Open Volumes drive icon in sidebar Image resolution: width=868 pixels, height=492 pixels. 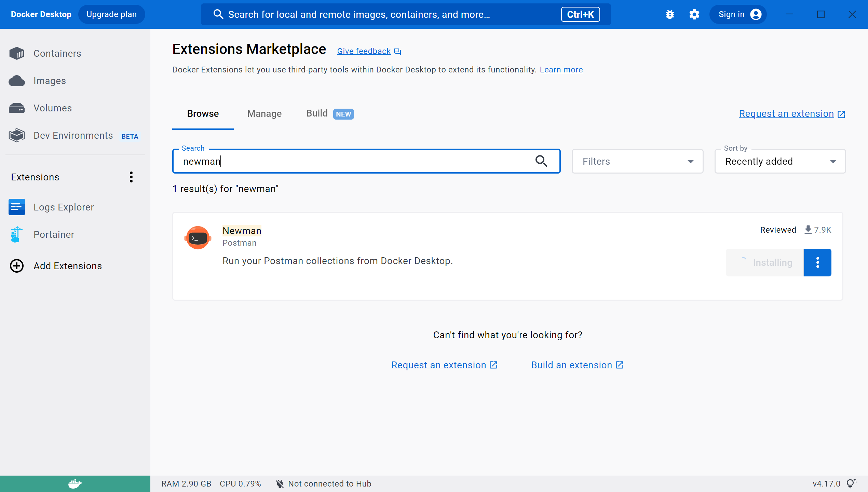click(17, 108)
